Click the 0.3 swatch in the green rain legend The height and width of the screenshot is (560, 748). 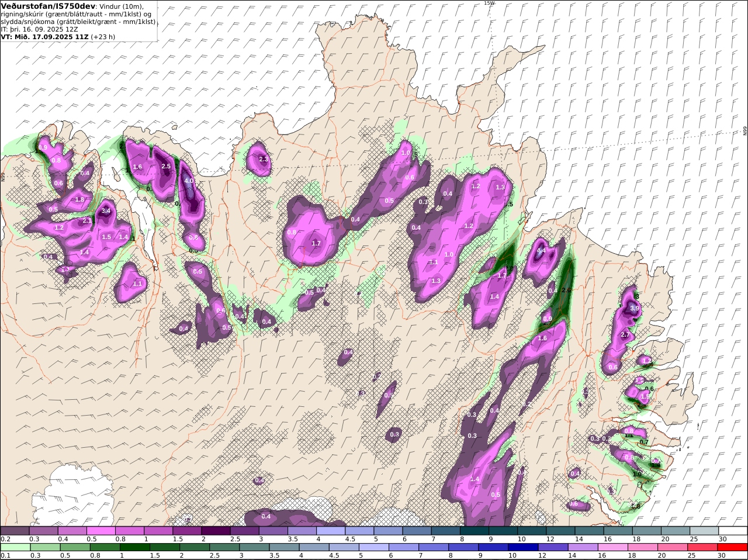[45, 548]
